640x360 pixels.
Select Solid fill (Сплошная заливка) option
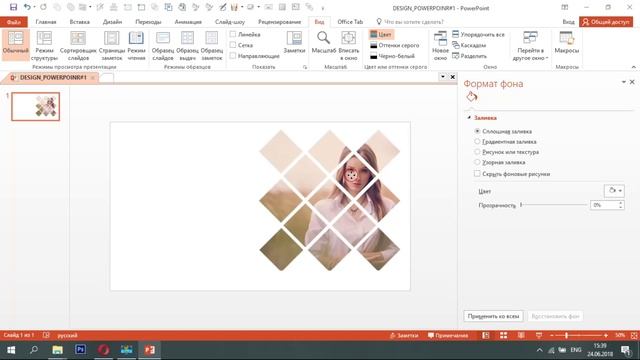tap(477, 131)
